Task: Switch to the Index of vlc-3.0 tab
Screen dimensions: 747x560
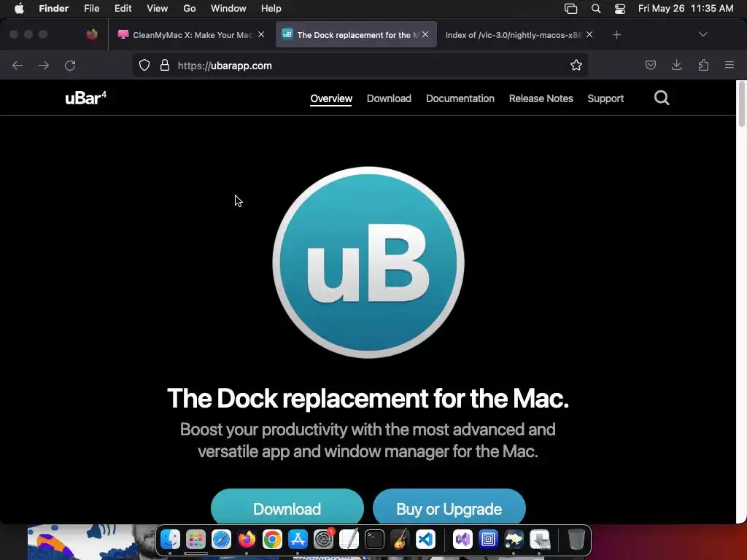Action: tap(514, 35)
